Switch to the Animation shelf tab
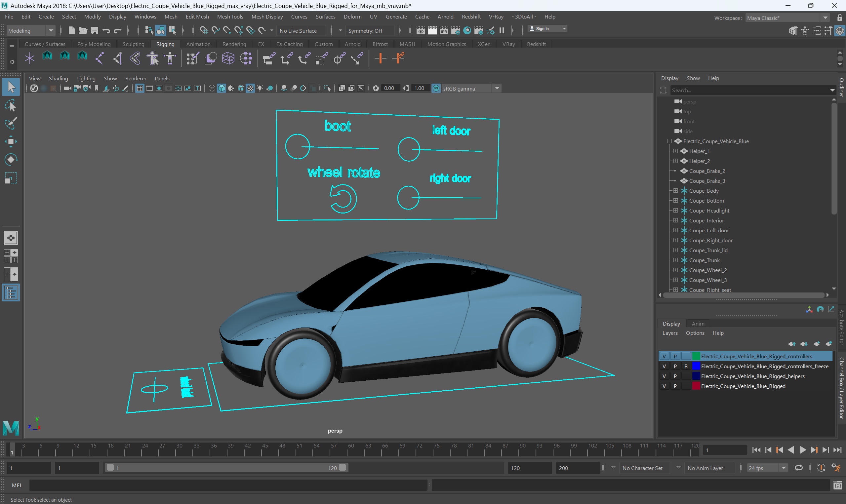This screenshot has width=846, height=504. tap(198, 44)
